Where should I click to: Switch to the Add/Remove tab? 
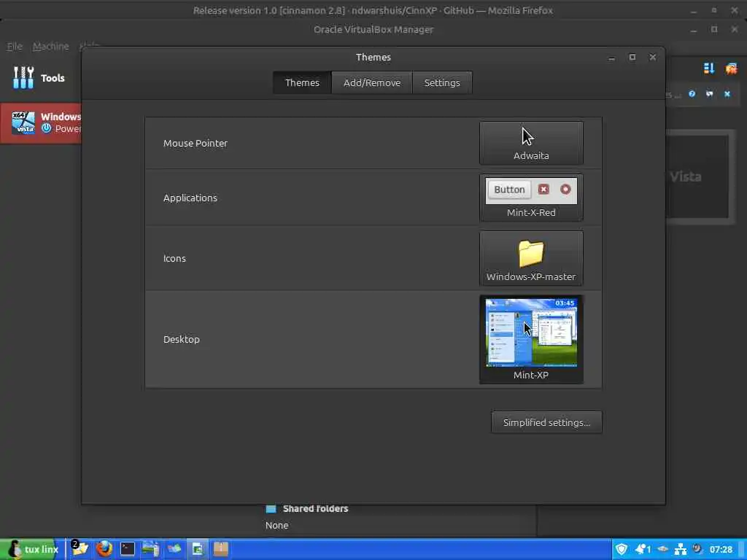click(372, 83)
